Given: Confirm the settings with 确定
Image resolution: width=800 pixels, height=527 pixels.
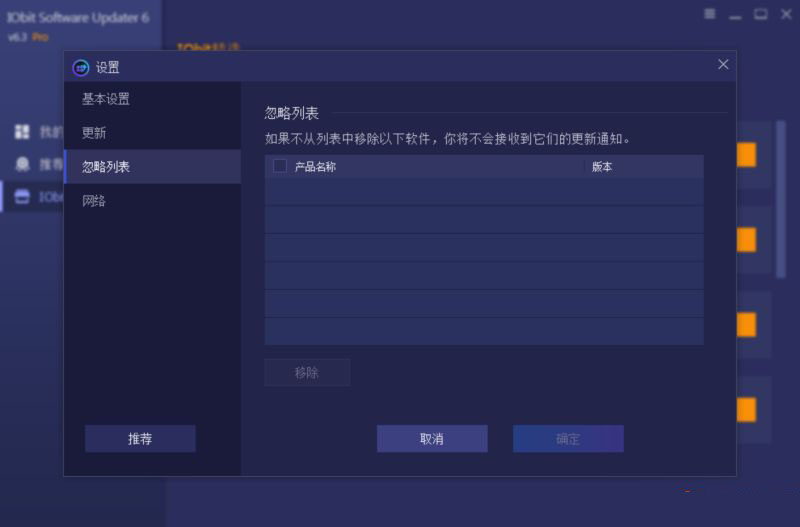Looking at the screenshot, I should (568, 439).
